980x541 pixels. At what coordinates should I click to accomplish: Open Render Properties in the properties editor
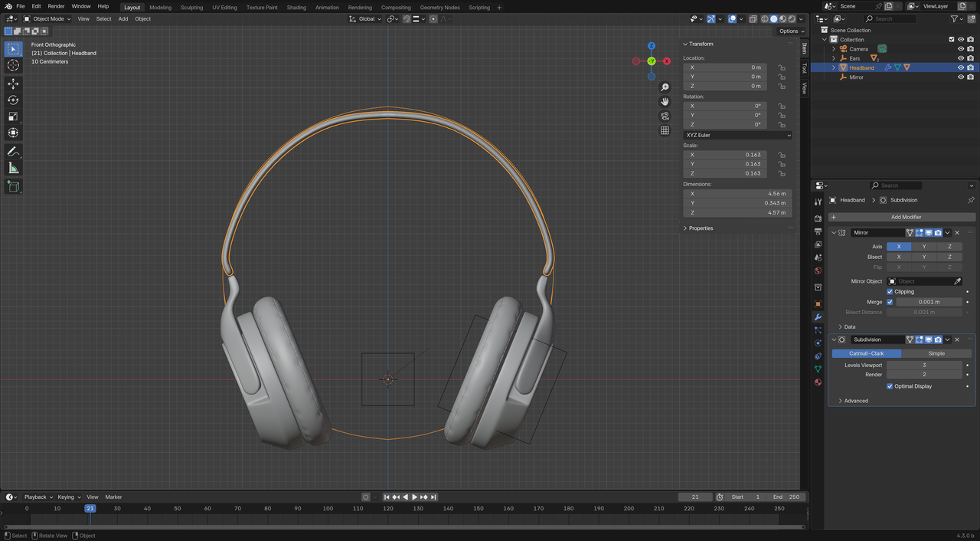[818, 220]
